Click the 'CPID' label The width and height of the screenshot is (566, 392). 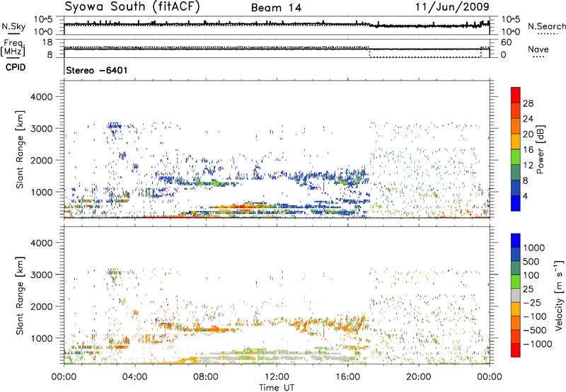(x=16, y=67)
